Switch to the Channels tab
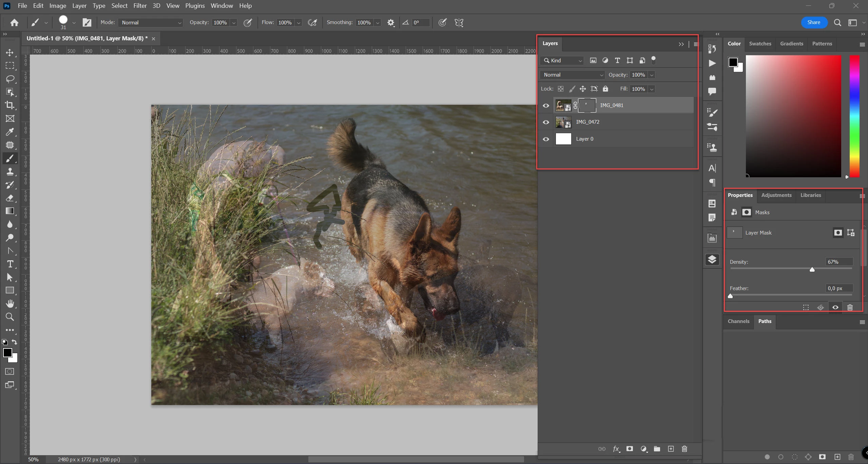Viewport: 868px width, 464px height. coord(738,321)
